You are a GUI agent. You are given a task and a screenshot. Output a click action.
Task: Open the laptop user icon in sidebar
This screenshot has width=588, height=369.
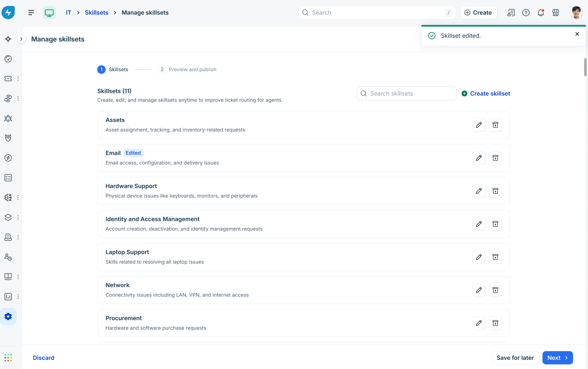(8, 237)
